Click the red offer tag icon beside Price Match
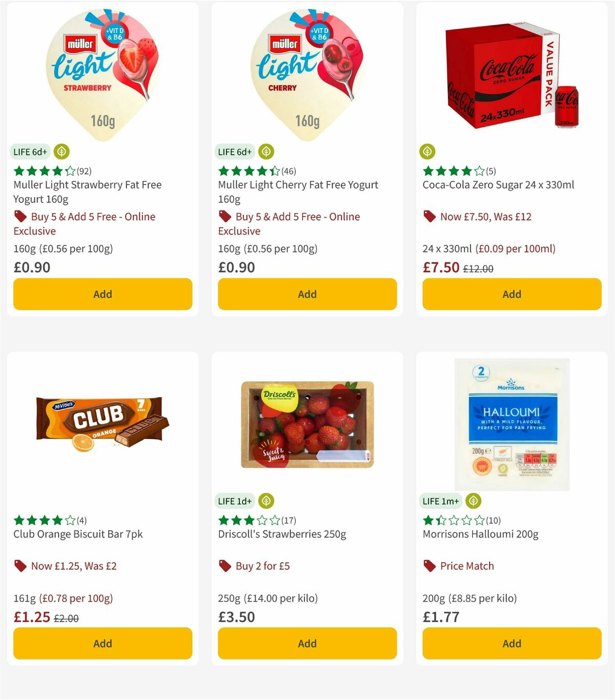Viewport: 615px width, 700px height. click(x=429, y=566)
